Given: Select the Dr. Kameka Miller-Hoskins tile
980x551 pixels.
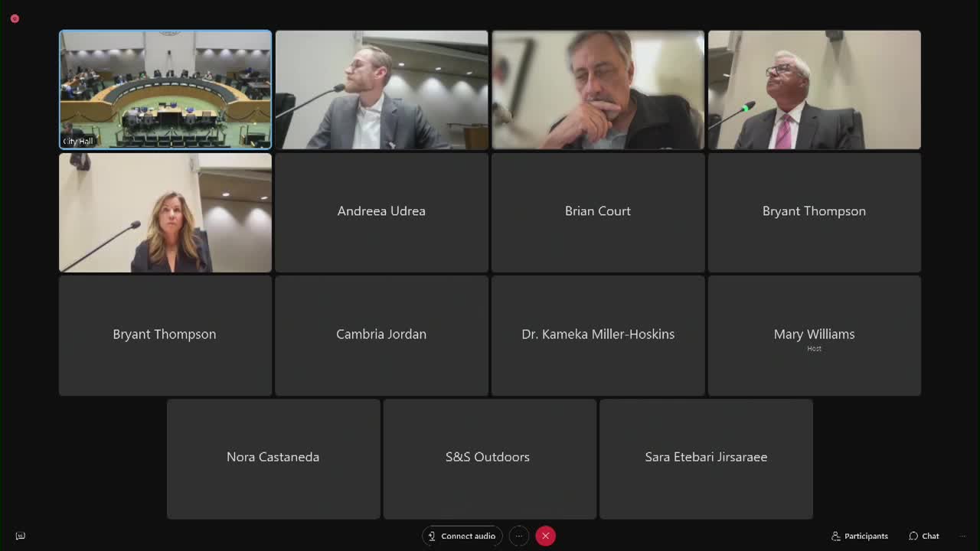Looking at the screenshot, I should [598, 335].
